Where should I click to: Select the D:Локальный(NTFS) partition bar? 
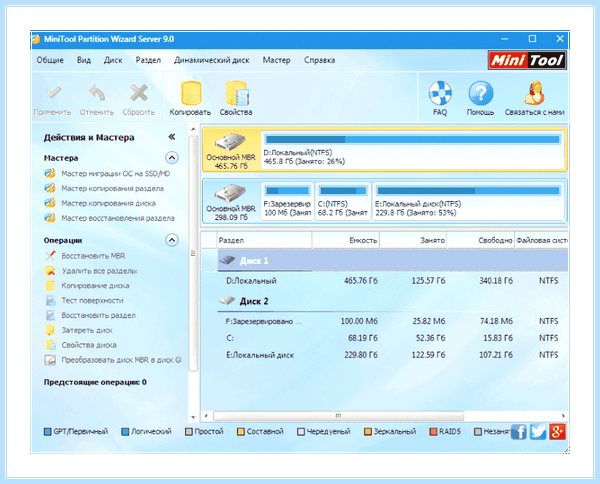pyautogui.click(x=412, y=150)
